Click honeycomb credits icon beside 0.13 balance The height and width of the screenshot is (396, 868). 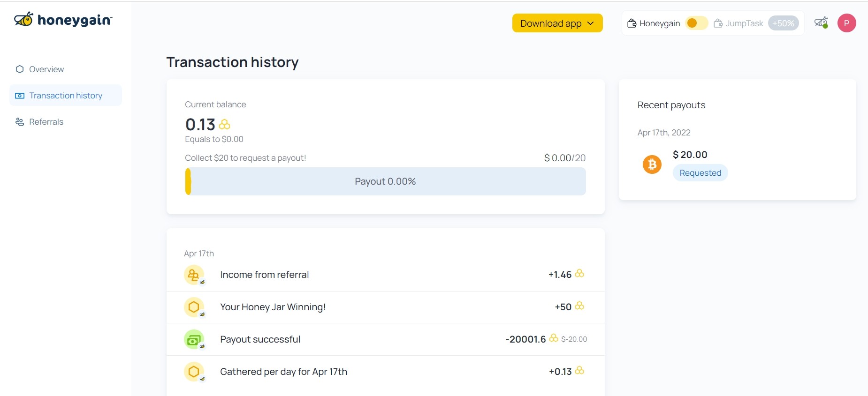point(225,125)
